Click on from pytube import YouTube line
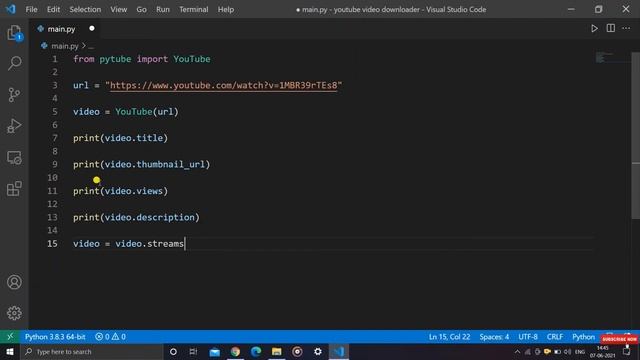 click(x=142, y=59)
